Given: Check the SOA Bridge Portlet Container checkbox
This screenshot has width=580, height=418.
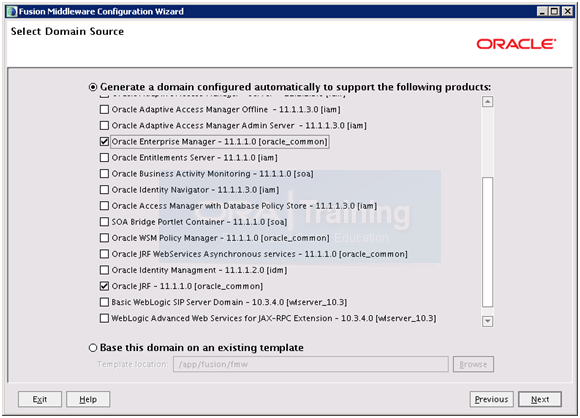Looking at the screenshot, I should [104, 222].
